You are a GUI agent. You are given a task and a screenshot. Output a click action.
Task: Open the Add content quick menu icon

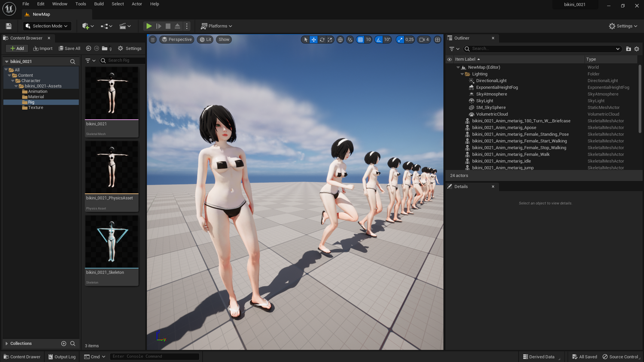[88, 26]
